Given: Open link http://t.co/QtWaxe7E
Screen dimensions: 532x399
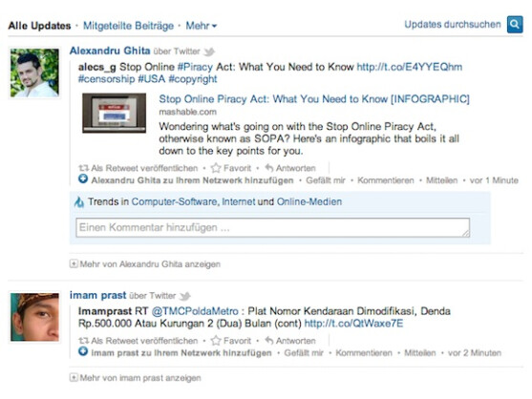Looking at the screenshot, I should (x=353, y=324).
